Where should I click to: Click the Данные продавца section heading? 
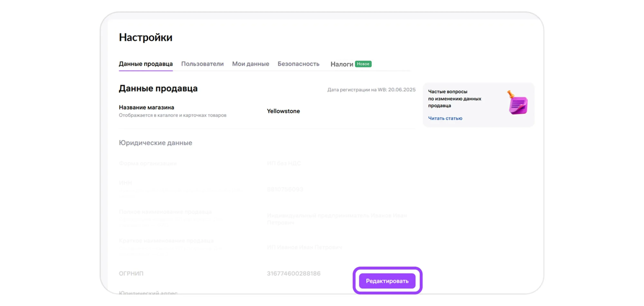click(158, 88)
